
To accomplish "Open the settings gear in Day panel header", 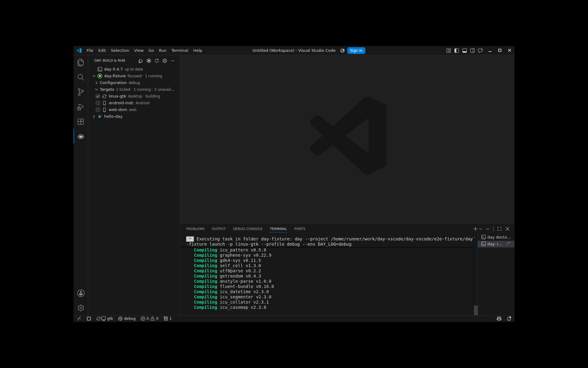I will [165, 61].
